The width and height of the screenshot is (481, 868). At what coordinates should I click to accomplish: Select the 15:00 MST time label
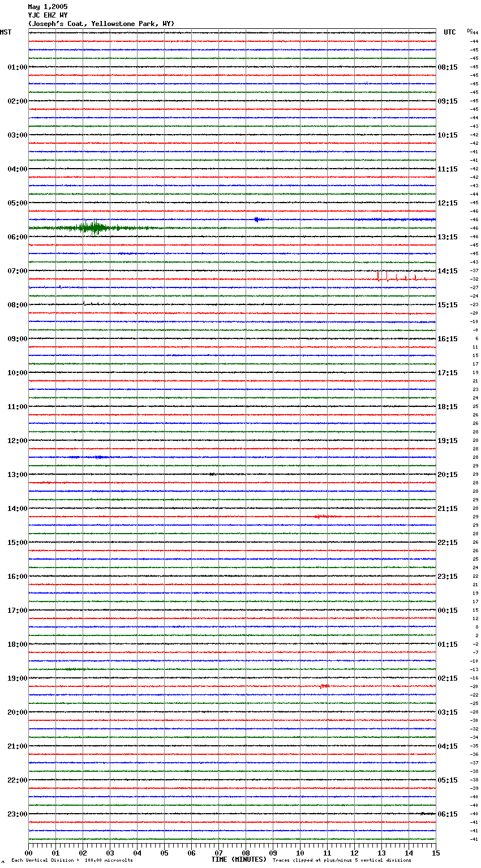coord(17,543)
